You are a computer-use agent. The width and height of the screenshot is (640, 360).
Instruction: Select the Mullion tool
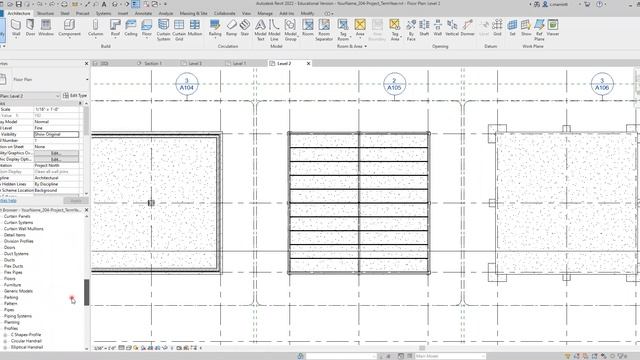pos(195,28)
